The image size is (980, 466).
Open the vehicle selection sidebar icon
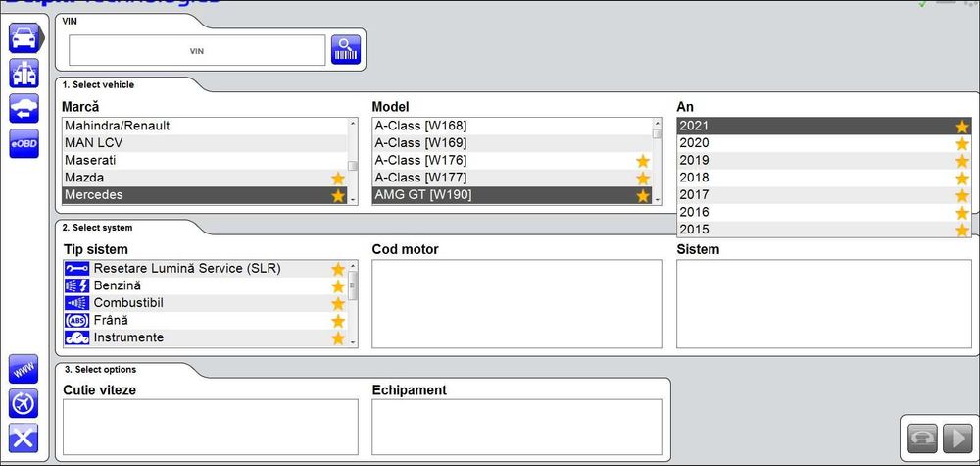(x=24, y=39)
